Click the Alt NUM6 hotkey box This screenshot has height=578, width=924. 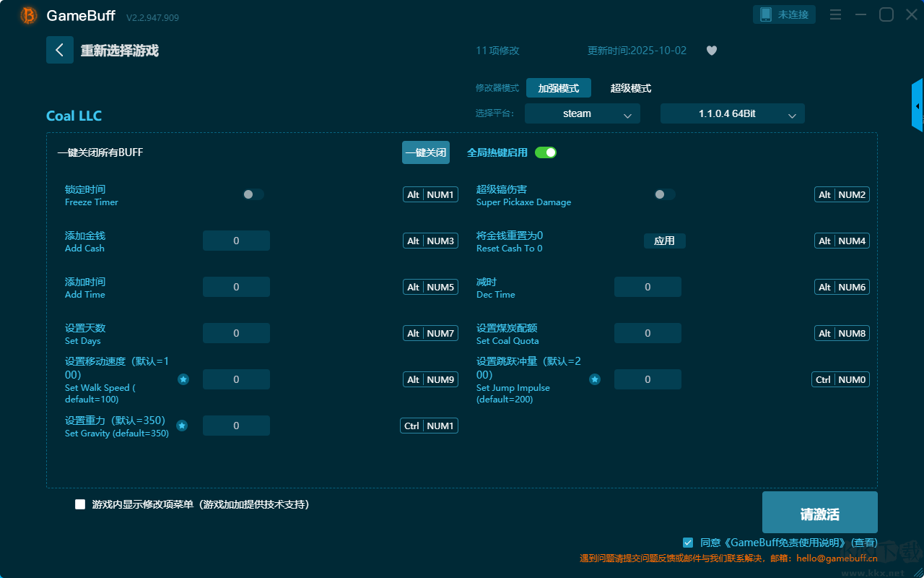[842, 287]
